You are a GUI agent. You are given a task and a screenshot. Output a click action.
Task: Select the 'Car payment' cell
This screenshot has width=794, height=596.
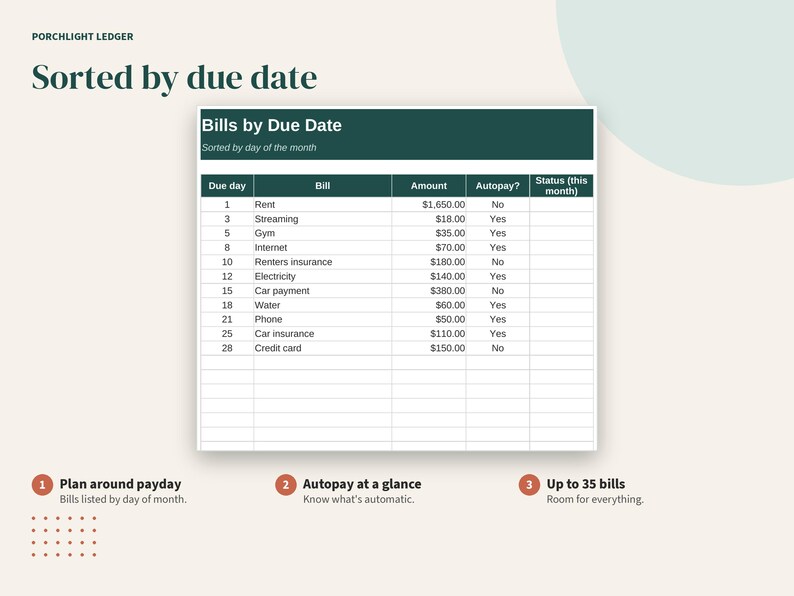point(323,291)
